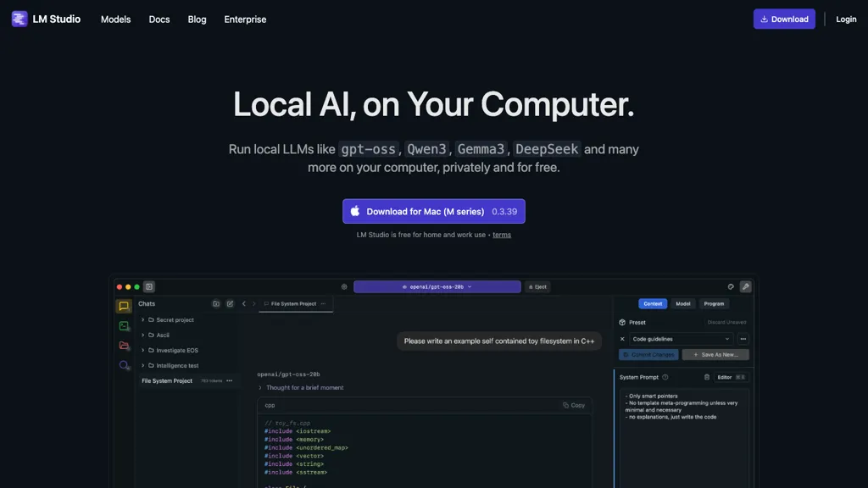Expand the Investigate EOS folder

click(x=142, y=350)
